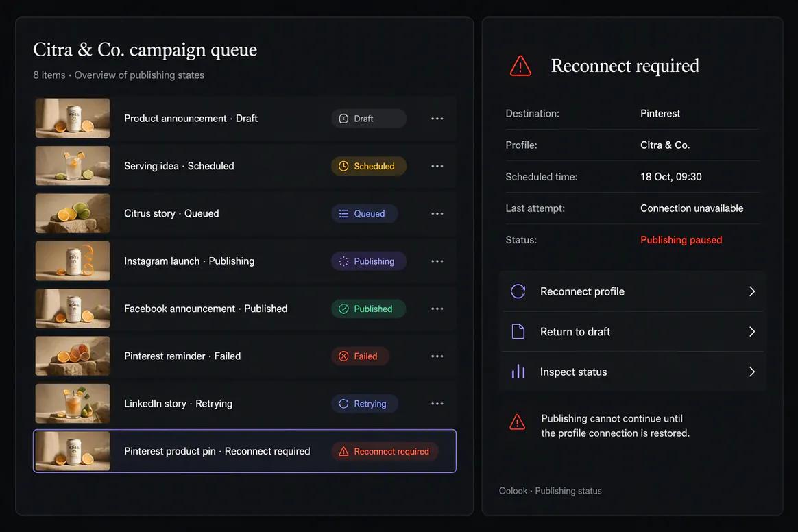This screenshot has height=532, width=798.
Task: Open more options for Instagram launch row
Action: pyautogui.click(x=437, y=261)
